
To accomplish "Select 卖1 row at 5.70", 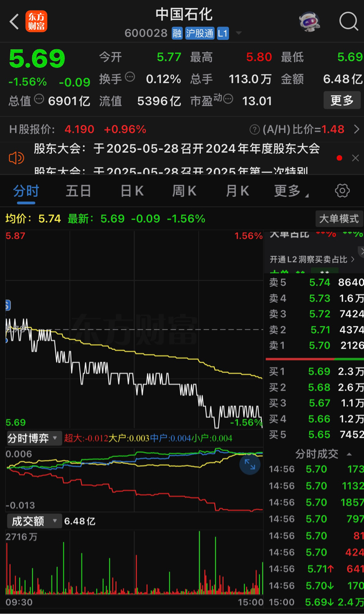I will pyautogui.click(x=316, y=346).
